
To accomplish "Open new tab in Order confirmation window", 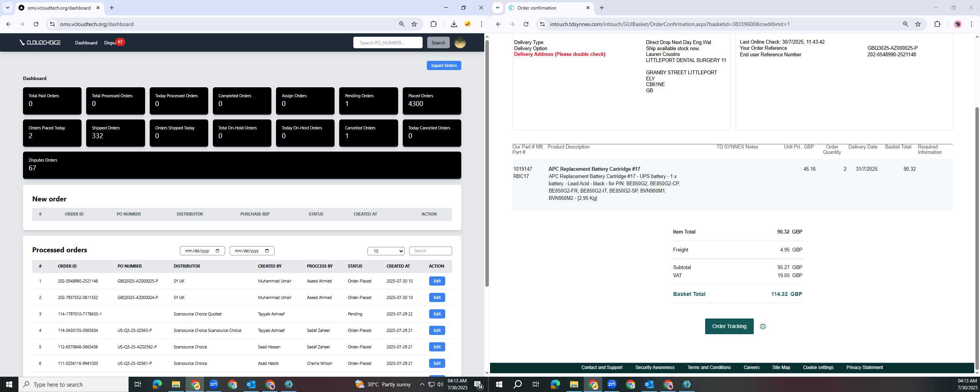I will coord(602,8).
